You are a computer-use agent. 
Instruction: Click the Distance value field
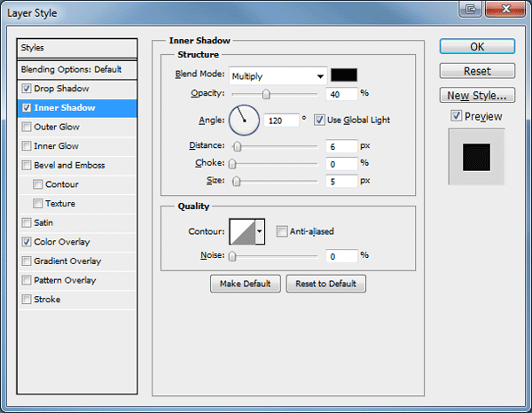coord(341,146)
